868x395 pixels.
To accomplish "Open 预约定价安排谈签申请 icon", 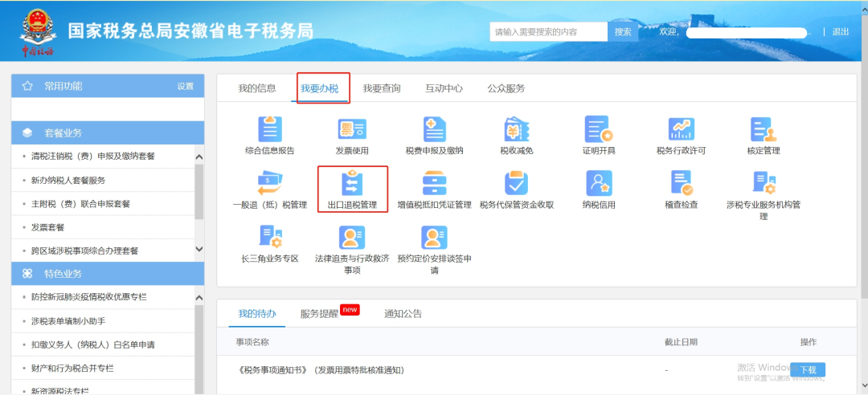I will [x=435, y=237].
